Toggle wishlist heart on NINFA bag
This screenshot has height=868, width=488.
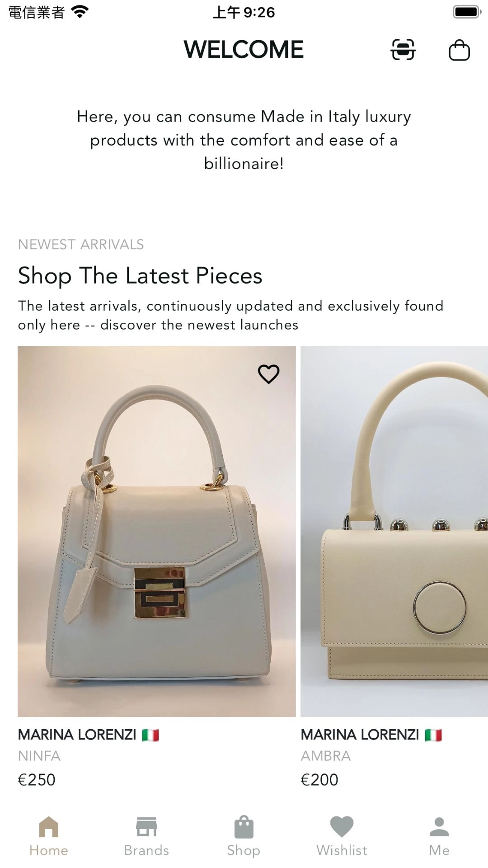[x=268, y=374]
